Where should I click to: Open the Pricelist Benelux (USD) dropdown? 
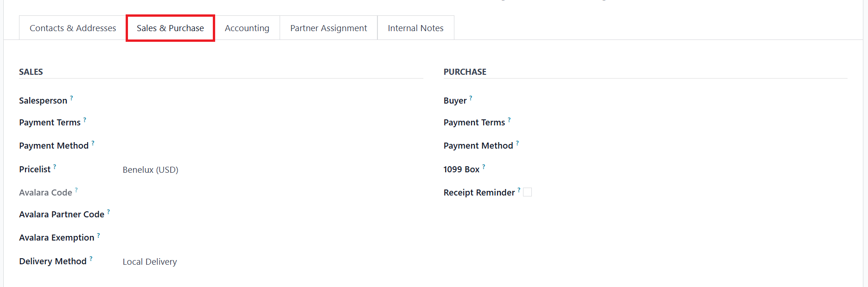[x=269, y=170]
